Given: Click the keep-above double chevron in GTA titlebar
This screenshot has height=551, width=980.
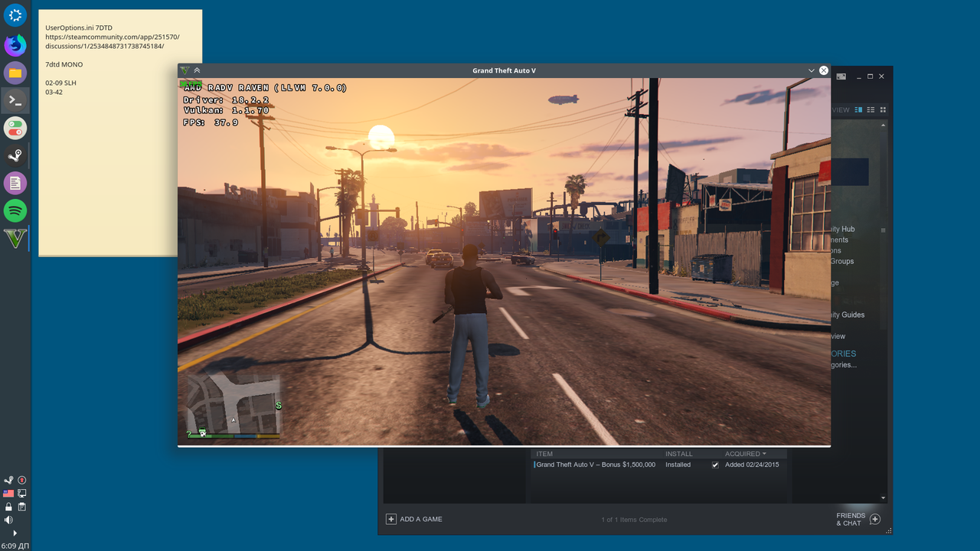Looking at the screenshot, I should pos(197,70).
